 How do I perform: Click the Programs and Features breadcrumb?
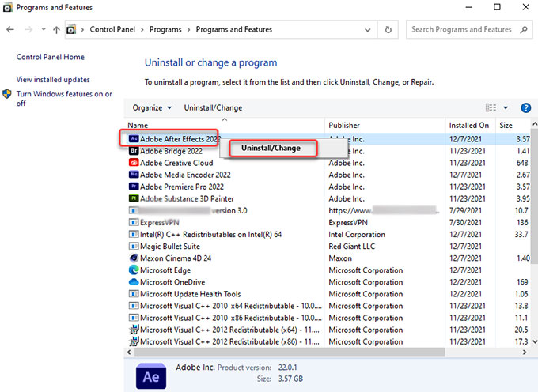point(234,29)
